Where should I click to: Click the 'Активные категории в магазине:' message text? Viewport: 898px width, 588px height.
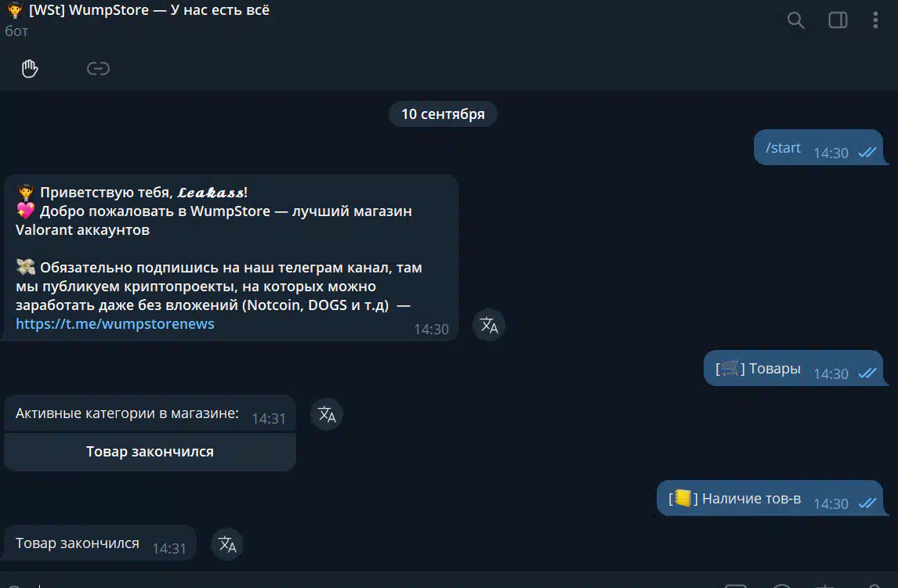tap(127, 413)
